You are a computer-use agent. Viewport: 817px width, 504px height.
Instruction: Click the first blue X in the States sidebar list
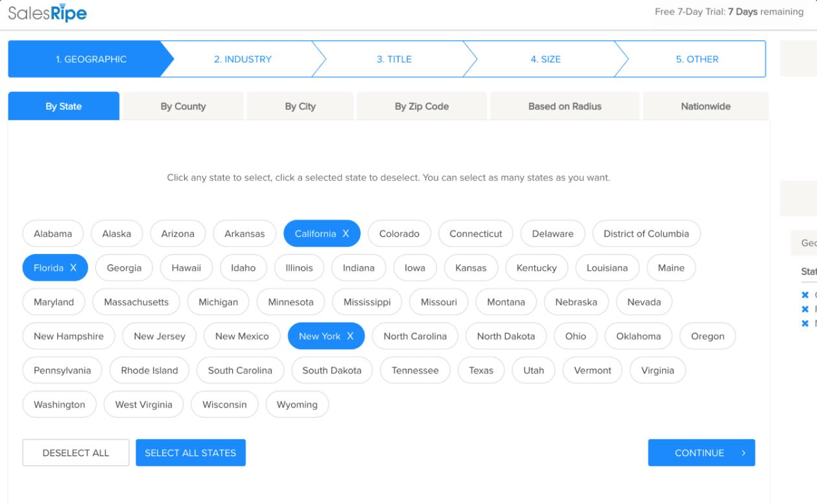[805, 295]
